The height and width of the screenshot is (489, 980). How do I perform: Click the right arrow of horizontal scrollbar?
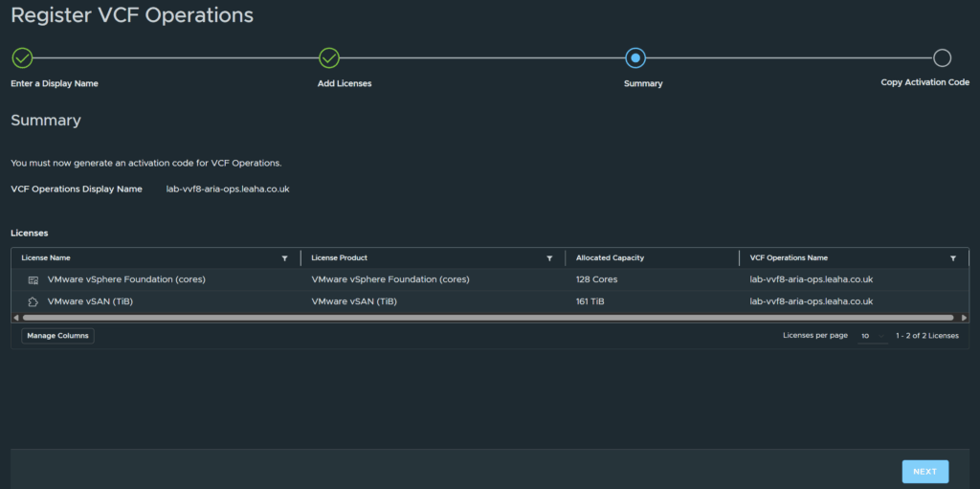click(964, 318)
